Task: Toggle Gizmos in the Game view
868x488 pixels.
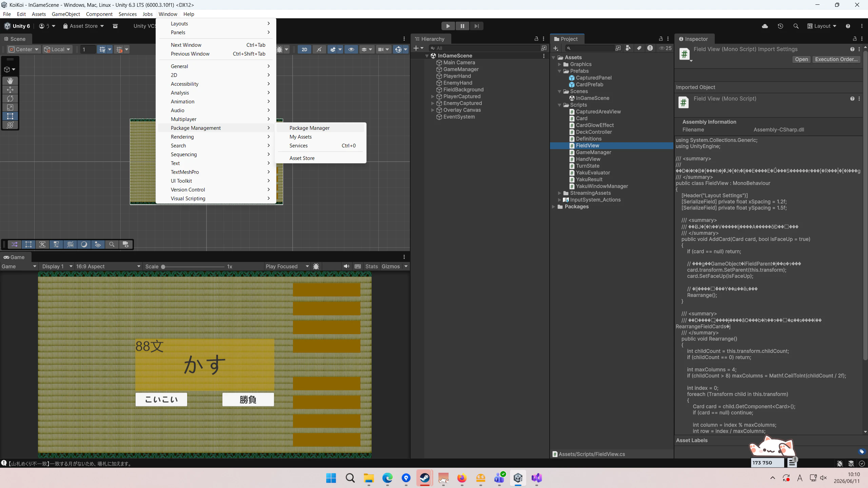Action: coord(391,266)
